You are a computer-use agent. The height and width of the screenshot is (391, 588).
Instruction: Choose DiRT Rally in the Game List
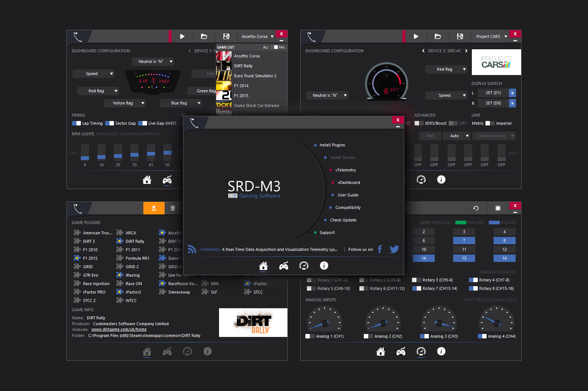tap(251, 66)
